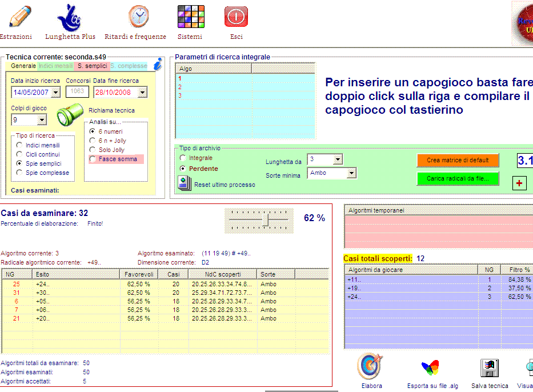The image size is (533, 392).
Task: Select result row with Esito +05..
Action: click(x=166, y=301)
